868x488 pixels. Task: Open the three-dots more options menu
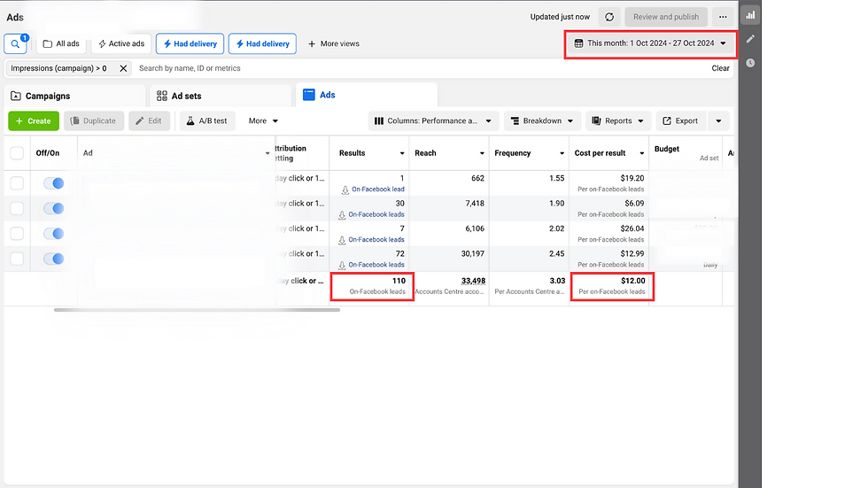tap(723, 17)
